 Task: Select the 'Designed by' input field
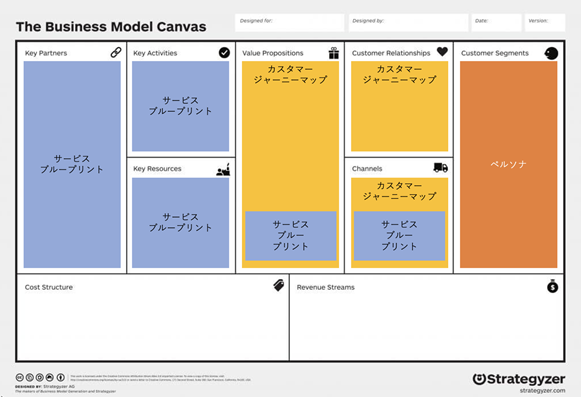(x=408, y=23)
